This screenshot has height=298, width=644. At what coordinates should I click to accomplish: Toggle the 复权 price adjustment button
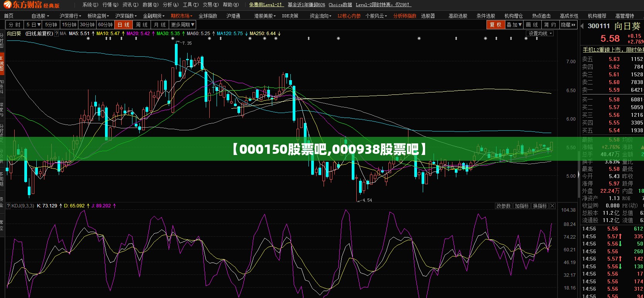[x=496, y=25]
